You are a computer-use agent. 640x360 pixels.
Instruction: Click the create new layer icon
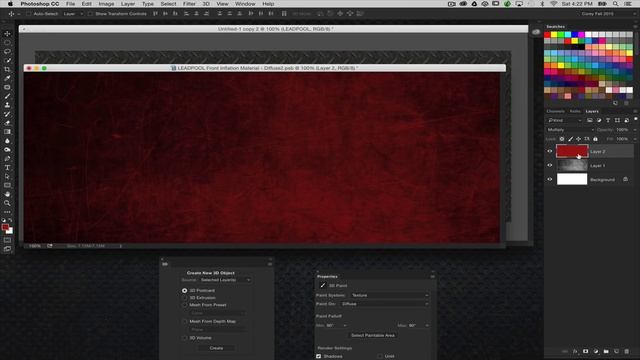click(616, 351)
